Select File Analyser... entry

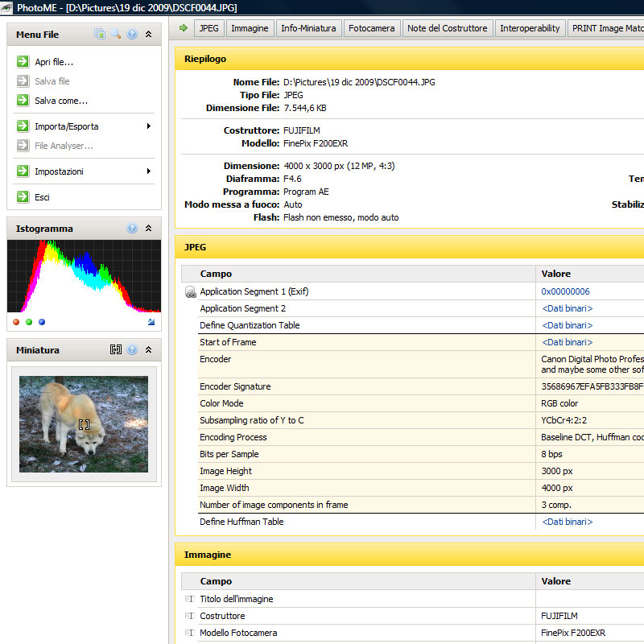click(64, 146)
